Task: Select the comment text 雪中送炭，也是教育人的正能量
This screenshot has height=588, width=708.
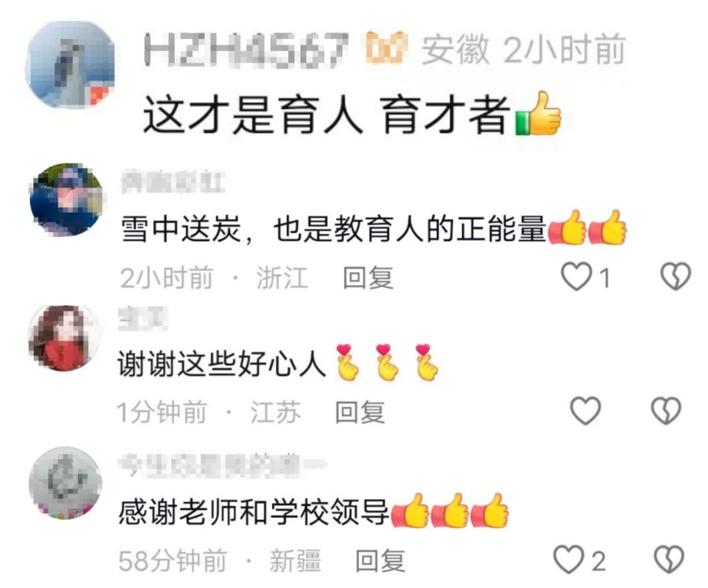Action: [335, 229]
